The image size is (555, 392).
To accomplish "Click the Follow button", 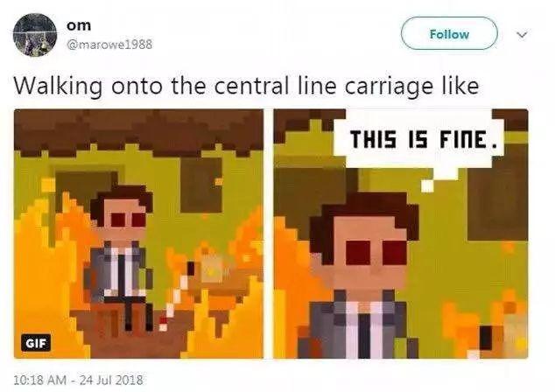I will (x=449, y=33).
